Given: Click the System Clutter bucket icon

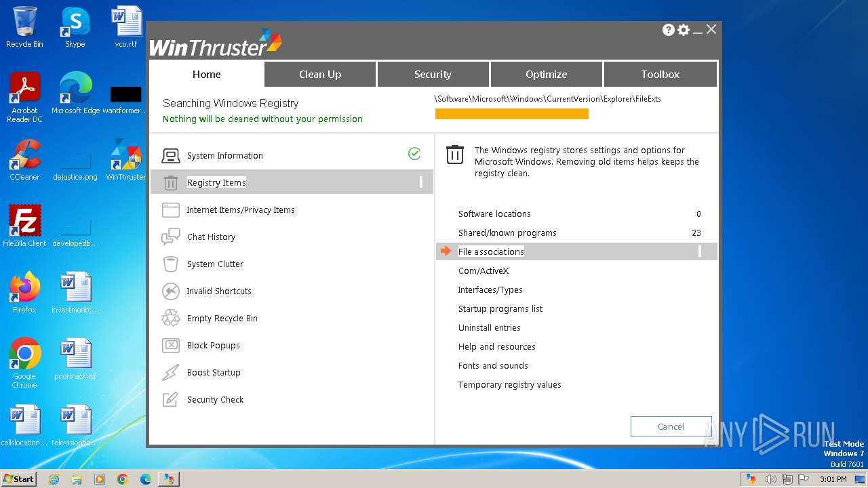Looking at the screenshot, I should point(170,264).
